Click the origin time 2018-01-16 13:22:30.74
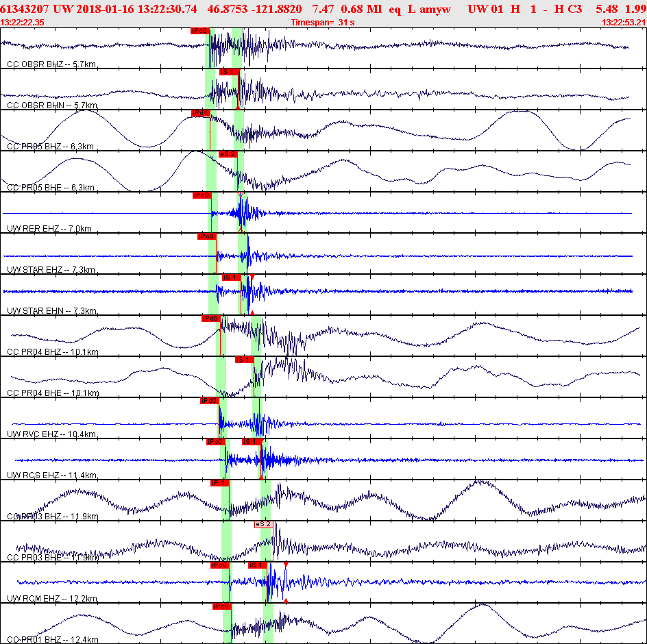This screenshot has width=647, height=644. 137,9
